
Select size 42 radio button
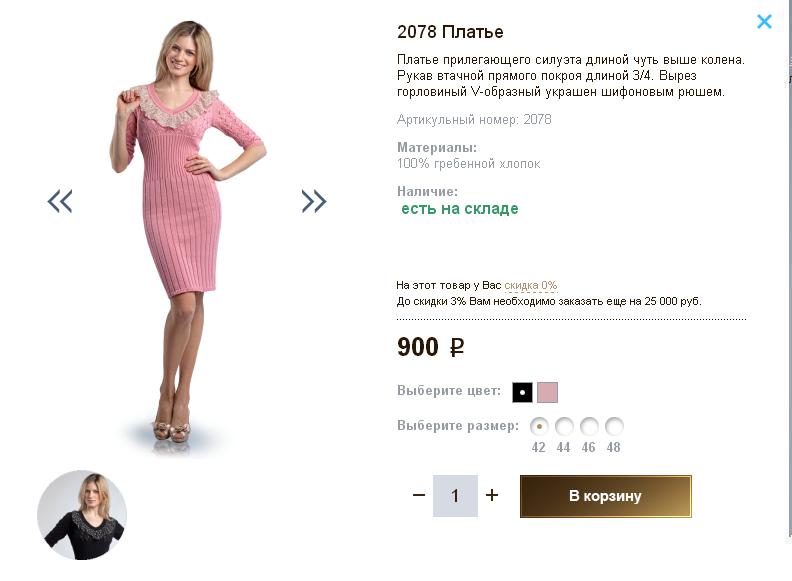pyautogui.click(x=540, y=426)
